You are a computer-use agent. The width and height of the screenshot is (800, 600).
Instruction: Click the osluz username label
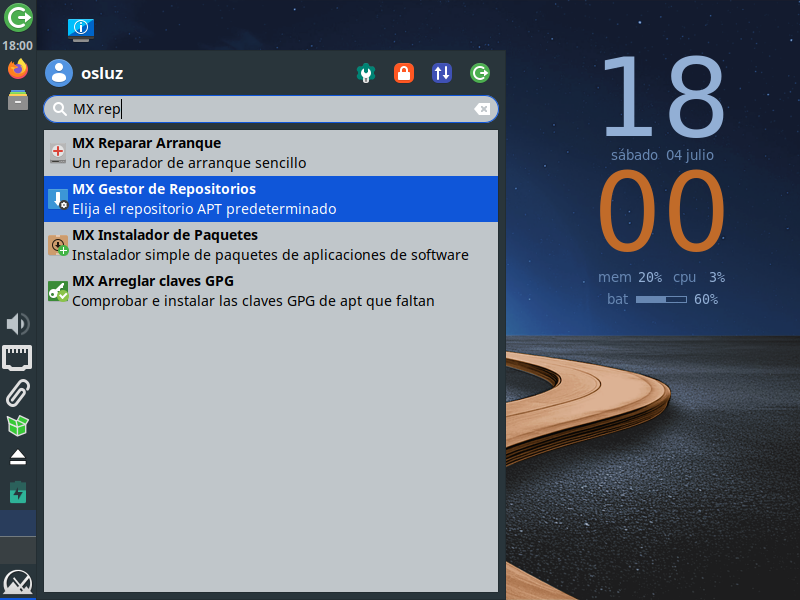pyautogui.click(x=102, y=73)
